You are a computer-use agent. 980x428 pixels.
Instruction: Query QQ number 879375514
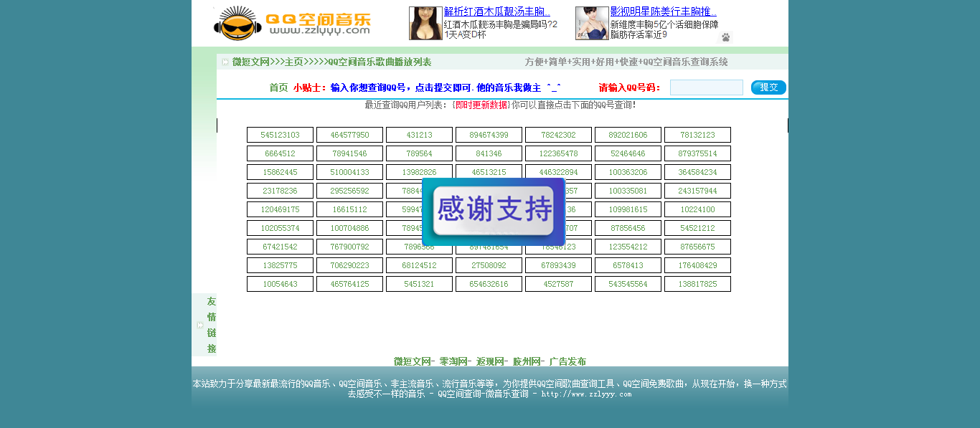point(697,153)
